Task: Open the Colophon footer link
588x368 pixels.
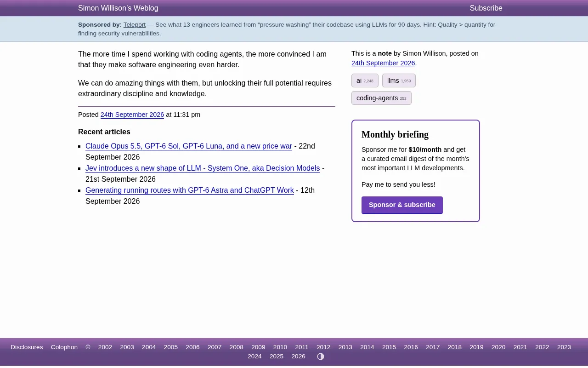Action: [64, 347]
